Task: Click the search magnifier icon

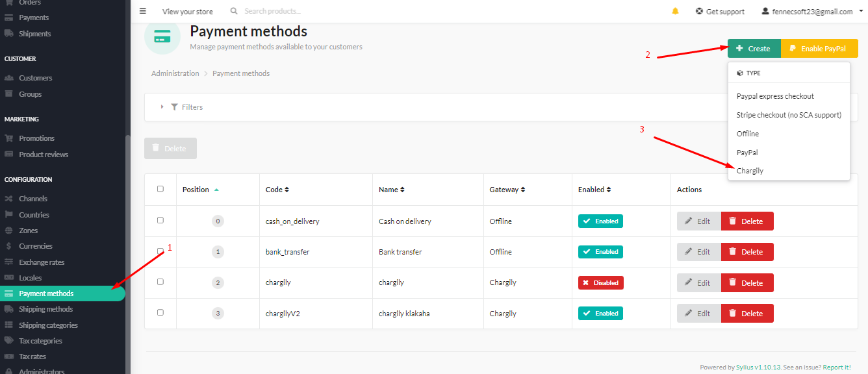Action: coord(234,11)
